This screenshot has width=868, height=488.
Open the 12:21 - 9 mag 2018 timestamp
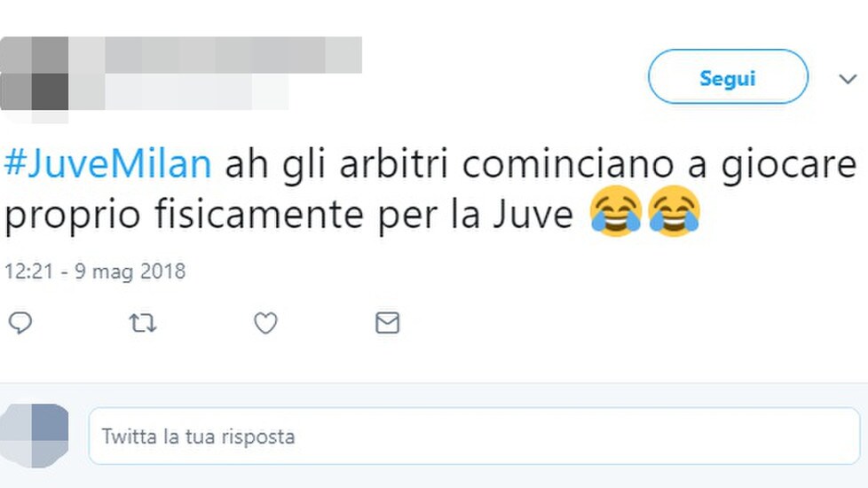95,272
